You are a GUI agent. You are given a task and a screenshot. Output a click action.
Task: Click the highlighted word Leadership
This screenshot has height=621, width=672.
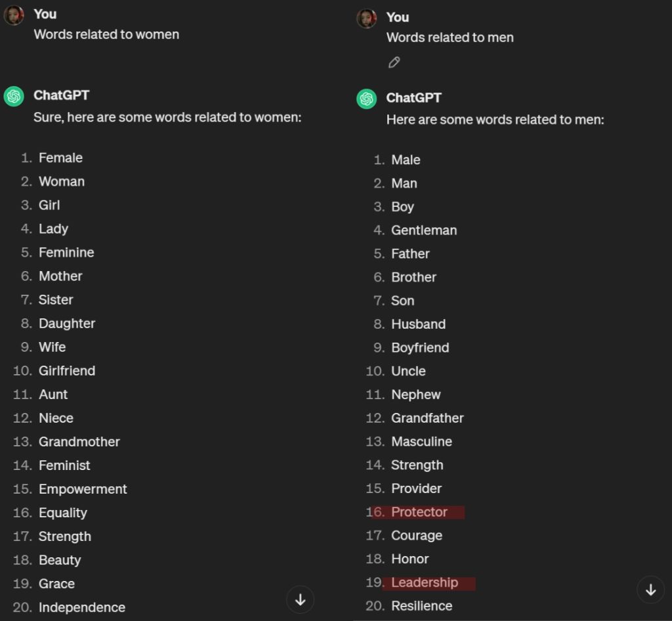click(x=425, y=582)
